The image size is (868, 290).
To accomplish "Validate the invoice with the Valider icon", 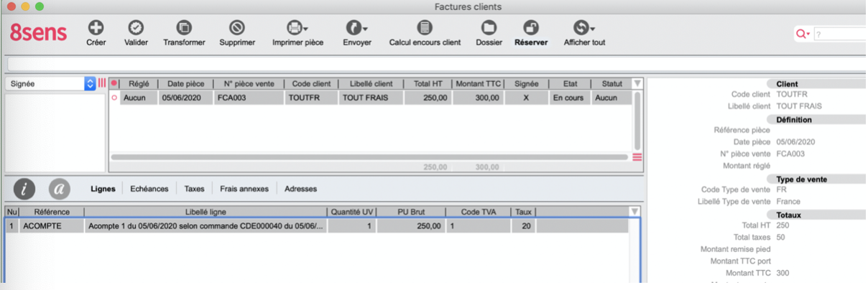I will click(136, 27).
